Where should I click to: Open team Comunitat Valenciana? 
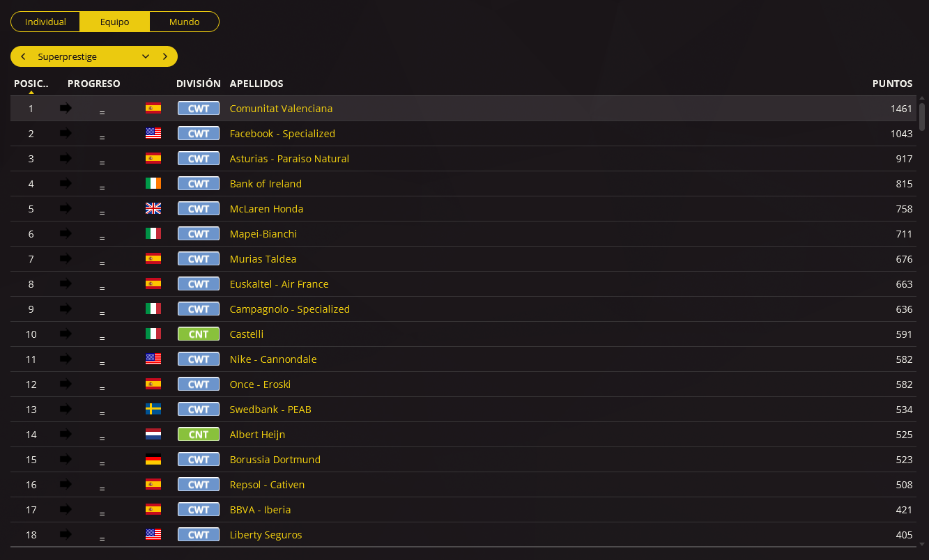pos(281,109)
